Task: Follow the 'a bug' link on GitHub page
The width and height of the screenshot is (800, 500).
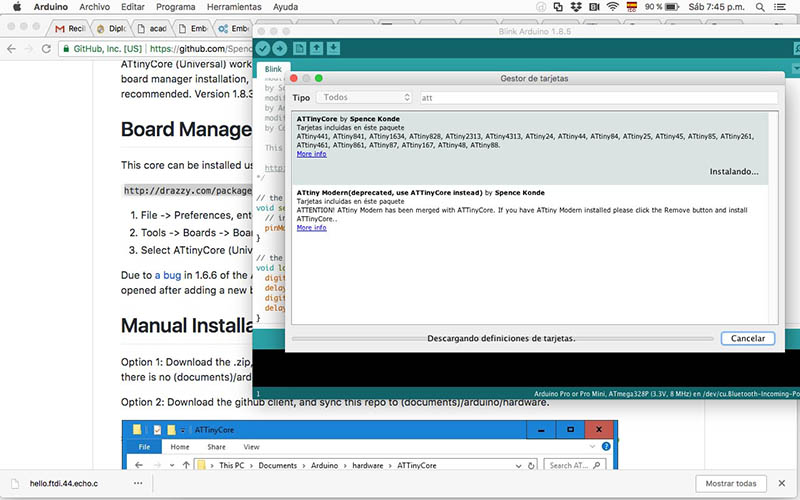Action: coord(168,275)
